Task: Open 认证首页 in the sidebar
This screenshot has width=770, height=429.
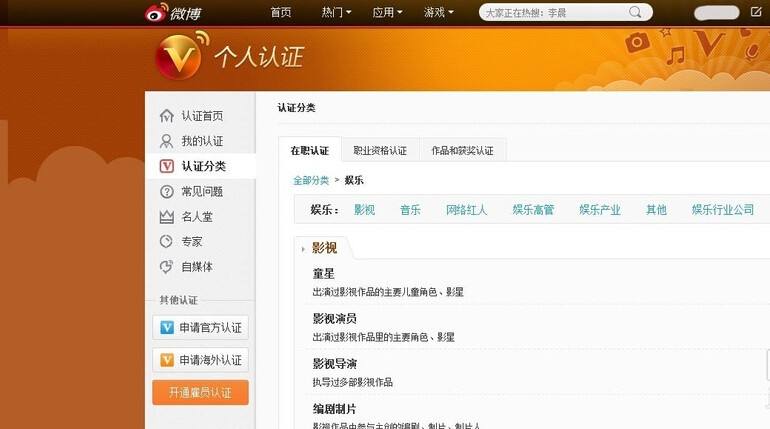Action: (x=200, y=116)
